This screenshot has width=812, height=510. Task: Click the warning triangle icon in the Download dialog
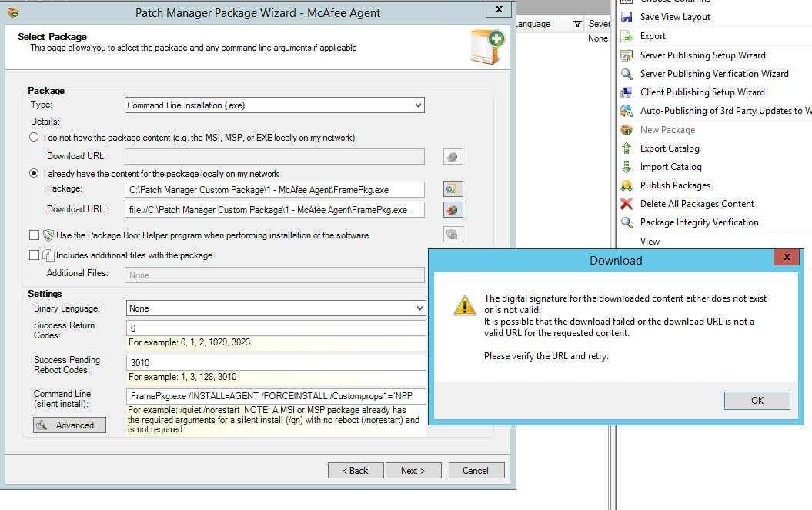point(465,305)
